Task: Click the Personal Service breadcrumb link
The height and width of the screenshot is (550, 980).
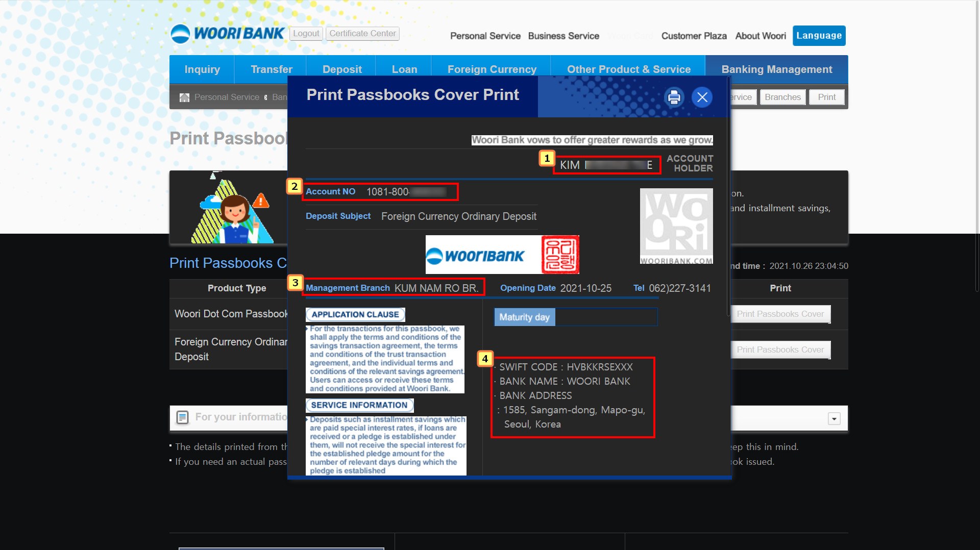Action: [x=227, y=97]
